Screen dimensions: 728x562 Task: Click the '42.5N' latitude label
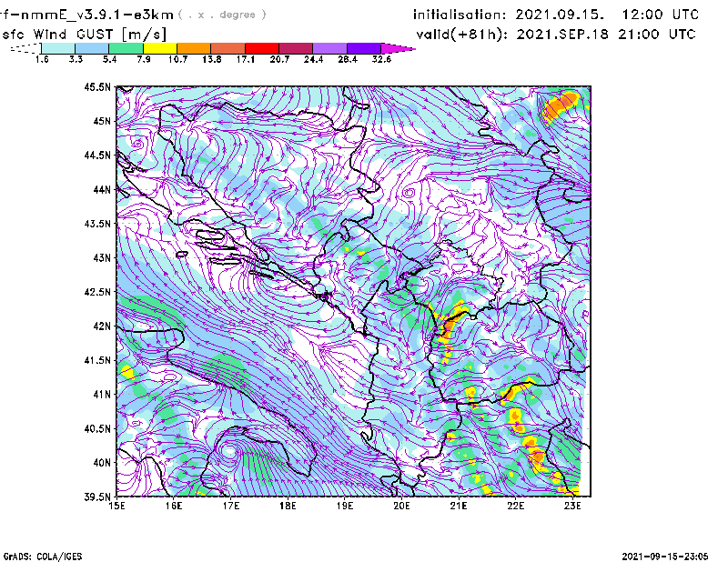coord(97,292)
